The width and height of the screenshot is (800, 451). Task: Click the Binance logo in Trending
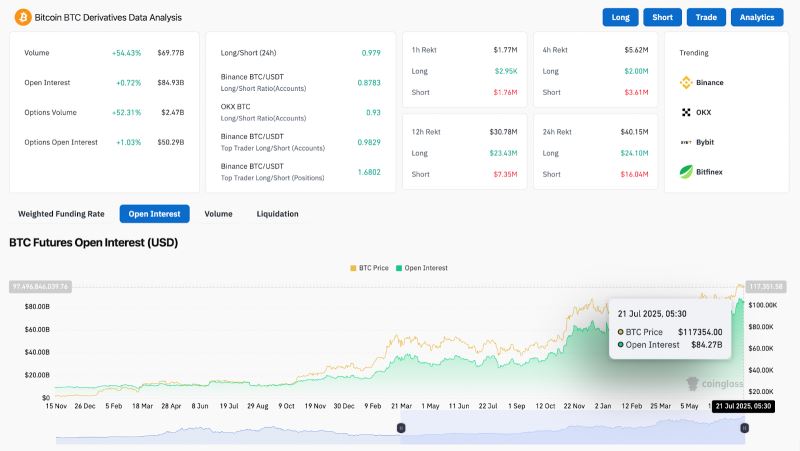pos(687,82)
